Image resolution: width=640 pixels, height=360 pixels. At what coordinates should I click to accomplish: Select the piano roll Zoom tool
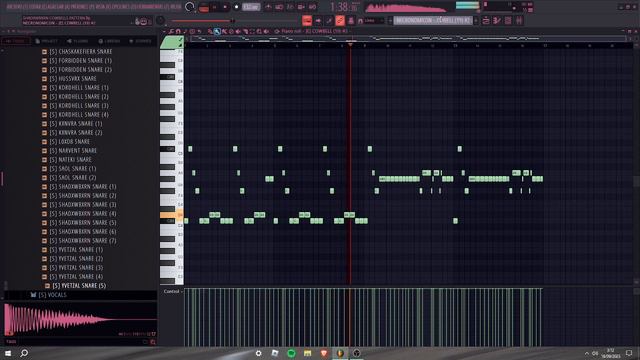259,31
